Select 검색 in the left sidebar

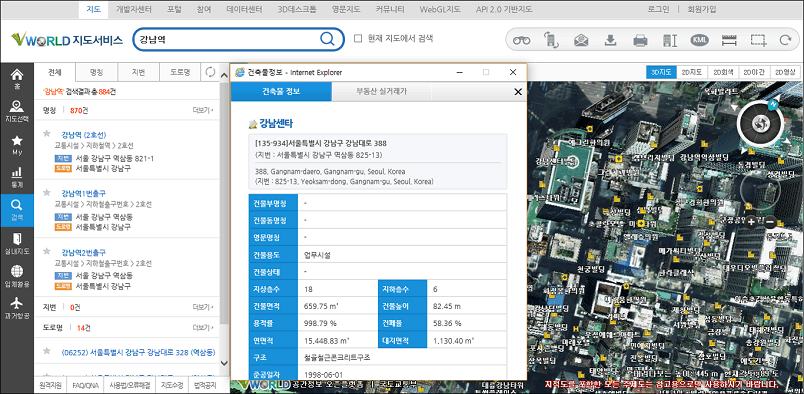point(17,210)
